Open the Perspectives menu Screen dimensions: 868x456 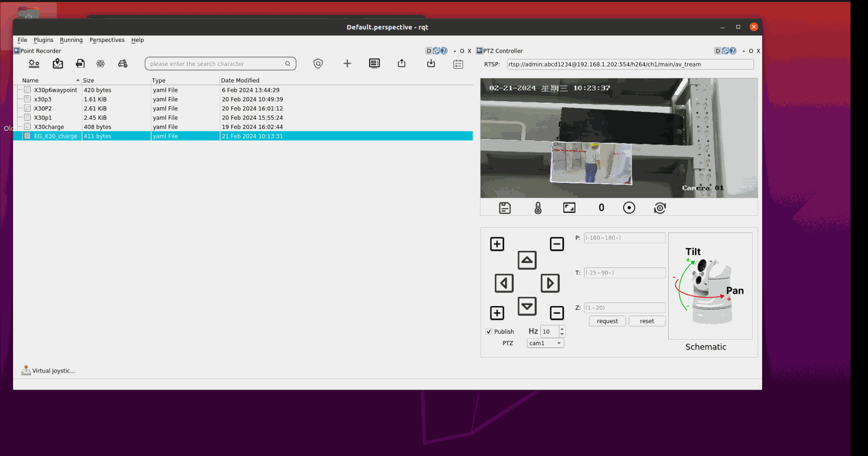click(x=107, y=40)
